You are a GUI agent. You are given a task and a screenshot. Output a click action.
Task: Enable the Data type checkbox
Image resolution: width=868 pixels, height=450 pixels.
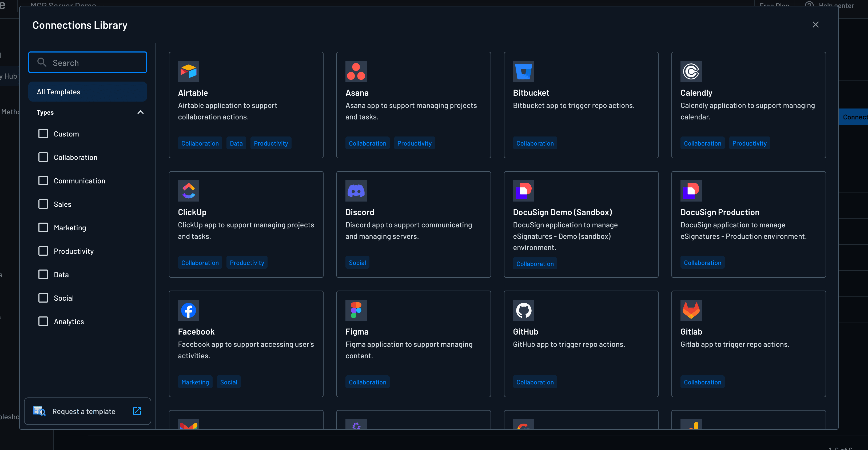tap(43, 275)
